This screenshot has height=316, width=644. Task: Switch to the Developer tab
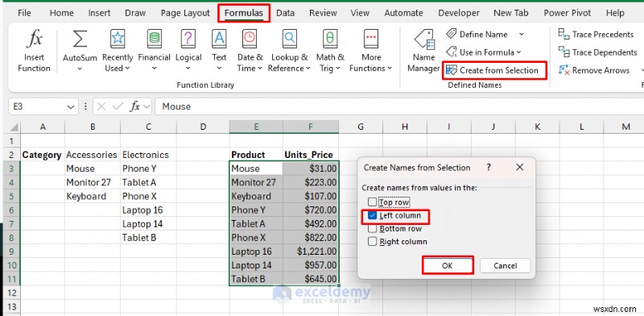click(458, 13)
